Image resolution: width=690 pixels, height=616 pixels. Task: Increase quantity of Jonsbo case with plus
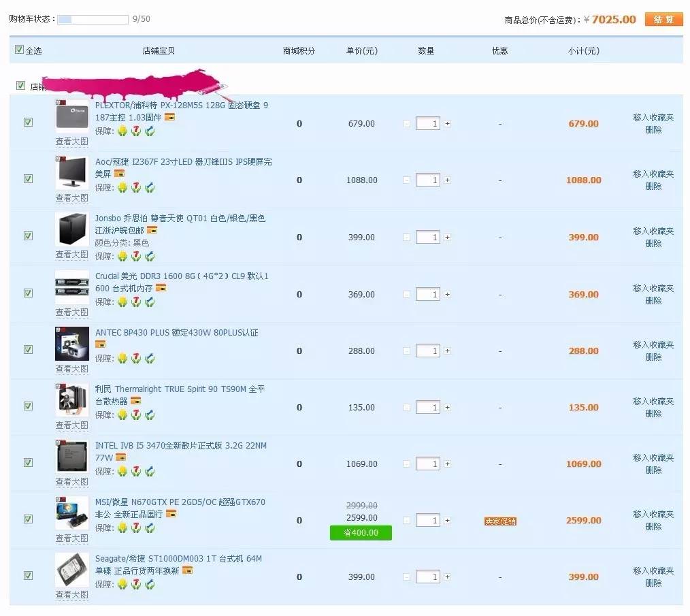pos(447,238)
